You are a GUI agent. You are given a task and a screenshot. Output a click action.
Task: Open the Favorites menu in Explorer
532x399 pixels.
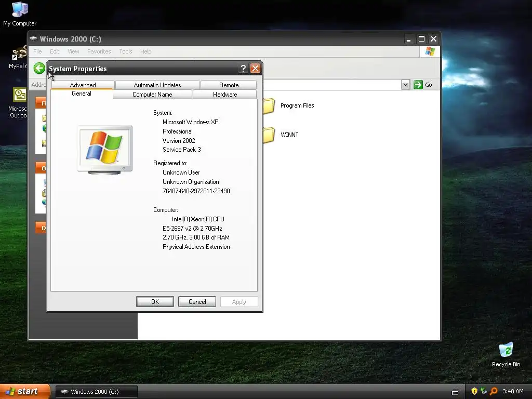(99, 51)
